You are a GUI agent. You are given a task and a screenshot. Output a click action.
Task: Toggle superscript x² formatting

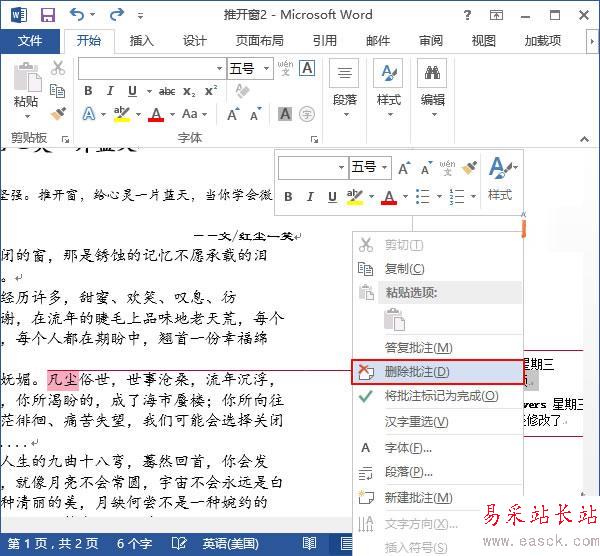(211, 91)
